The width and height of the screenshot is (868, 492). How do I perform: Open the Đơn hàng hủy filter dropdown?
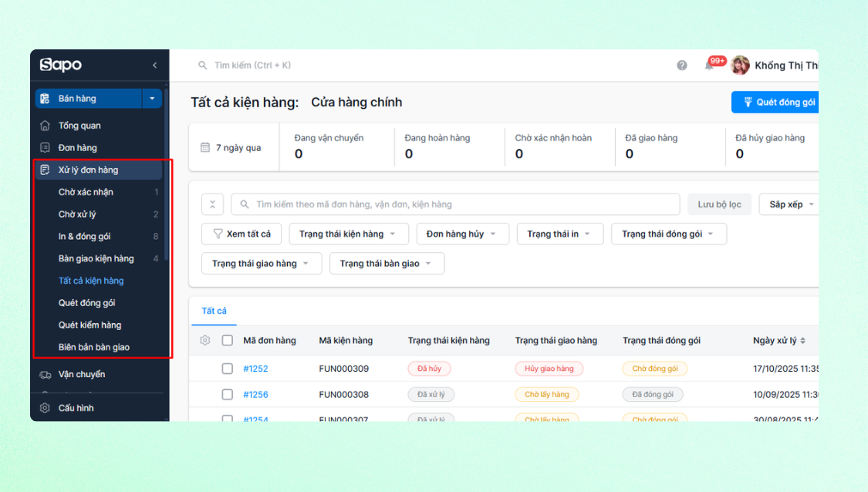(x=462, y=234)
